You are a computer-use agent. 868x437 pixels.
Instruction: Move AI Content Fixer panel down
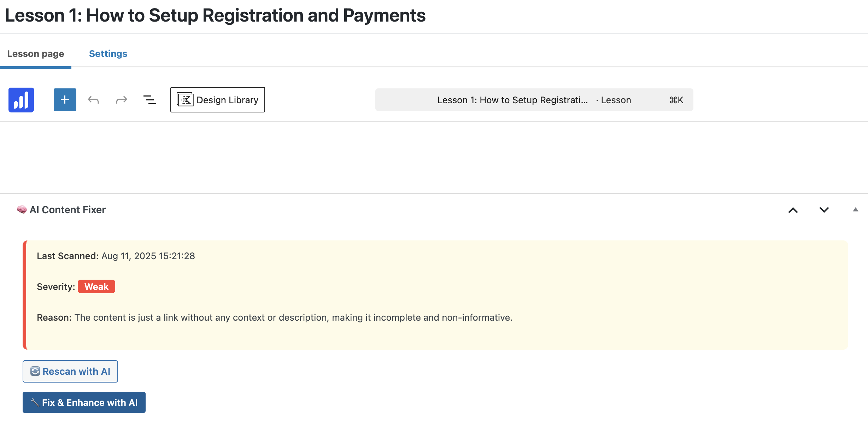(824, 210)
